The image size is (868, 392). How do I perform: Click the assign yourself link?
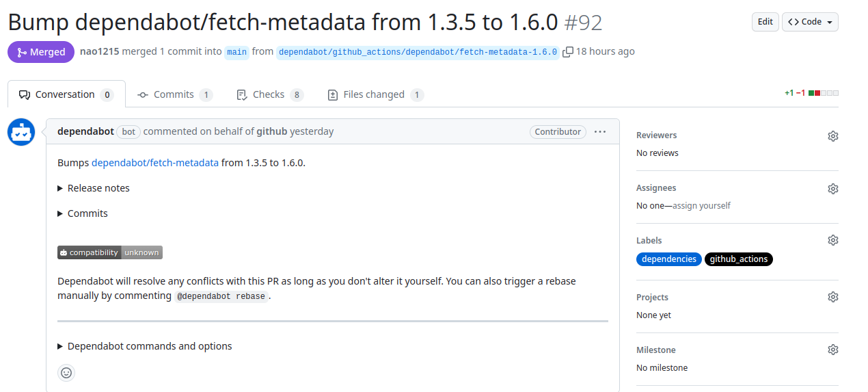701,205
